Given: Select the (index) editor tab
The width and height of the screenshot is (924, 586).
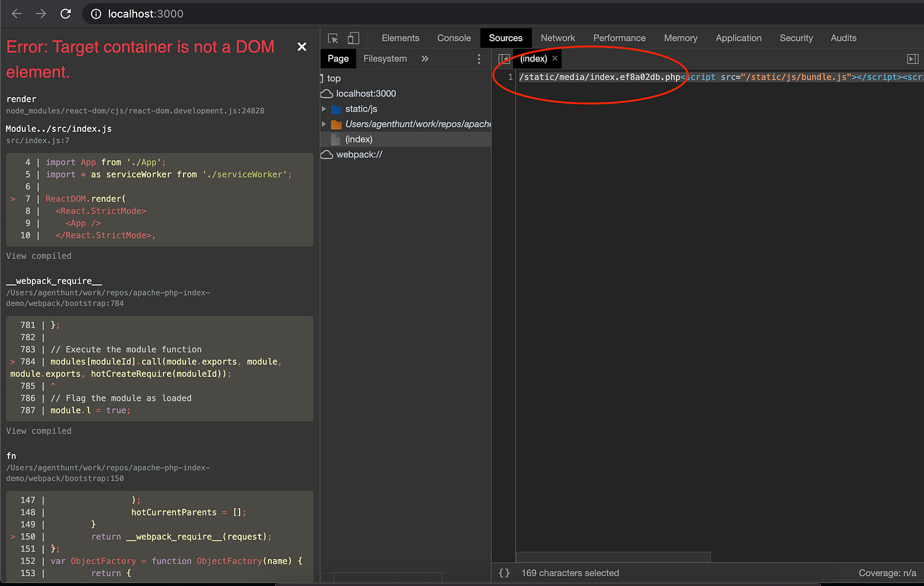Looking at the screenshot, I should click(x=533, y=59).
